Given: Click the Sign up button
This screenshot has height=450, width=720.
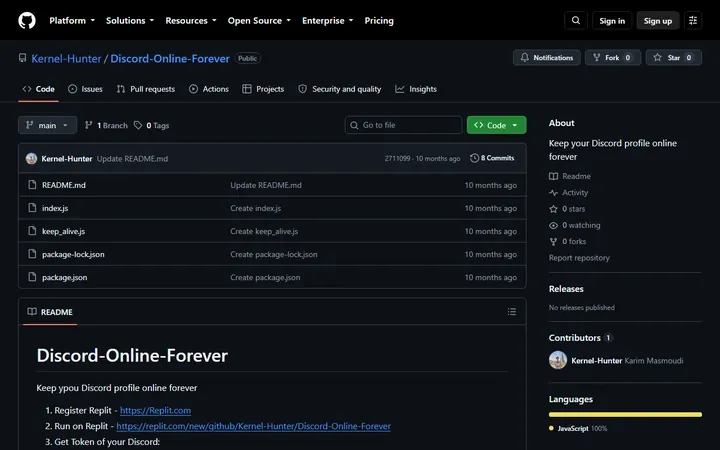Looking at the screenshot, I should (x=658, y=21).
